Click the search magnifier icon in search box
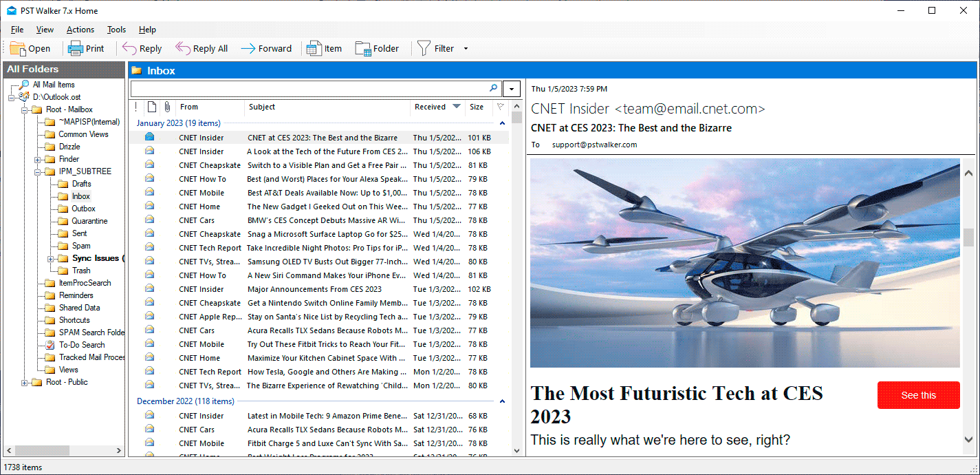The image size is (980, 475). click(x=493, y=88)
